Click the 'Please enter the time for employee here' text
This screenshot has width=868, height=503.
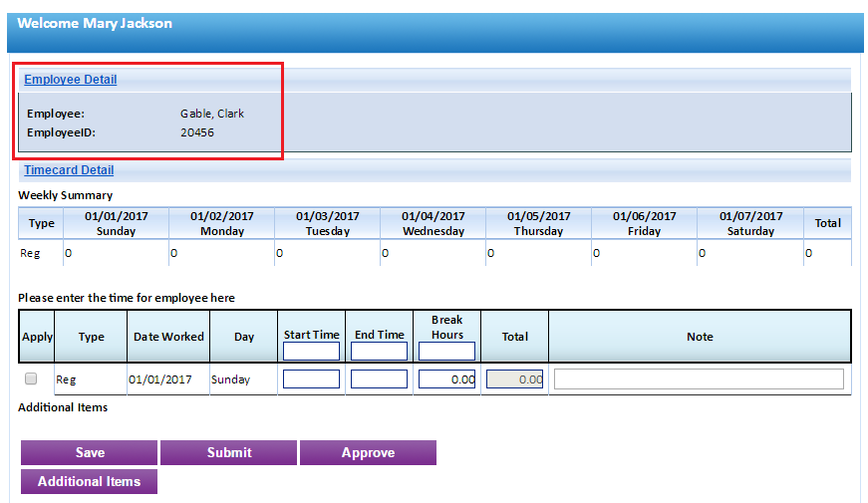coord(127,298)
